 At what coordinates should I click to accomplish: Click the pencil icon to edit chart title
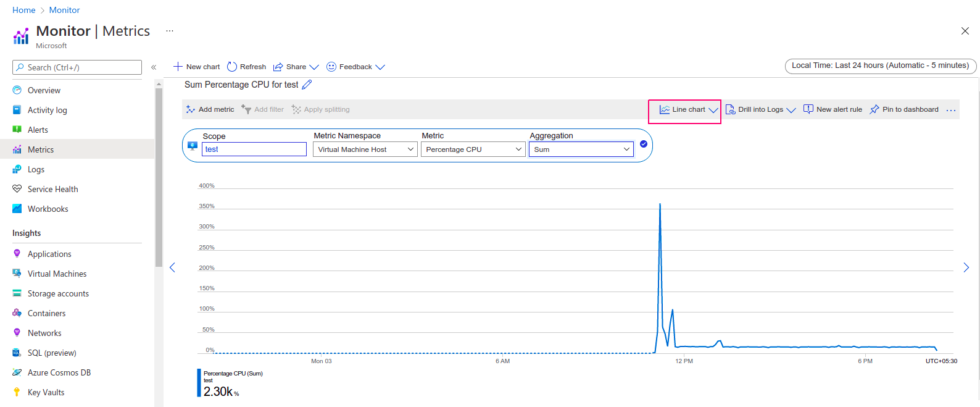pos(307,85)
